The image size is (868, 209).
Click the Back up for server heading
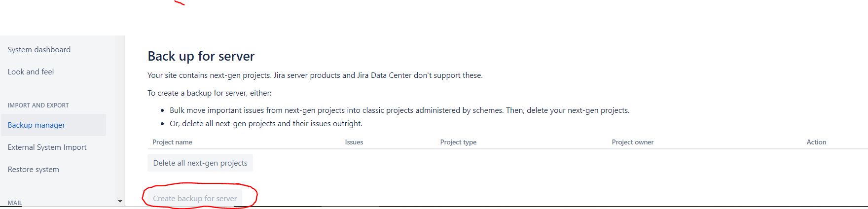[x=201, y=56]
